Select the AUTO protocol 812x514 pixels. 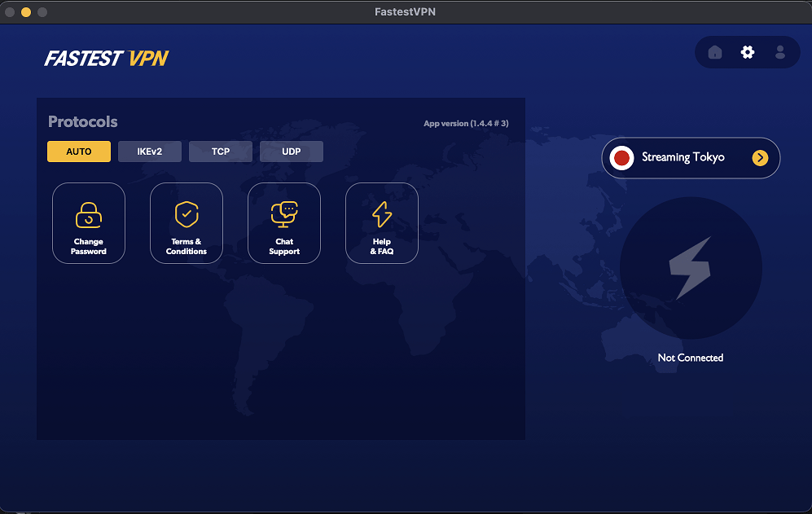(x=79, y=152)
